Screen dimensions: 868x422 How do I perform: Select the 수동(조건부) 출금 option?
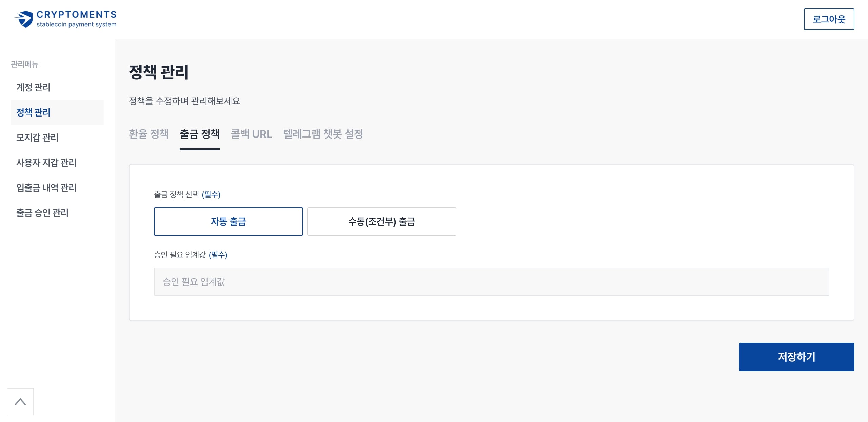(x=381, y=221)
